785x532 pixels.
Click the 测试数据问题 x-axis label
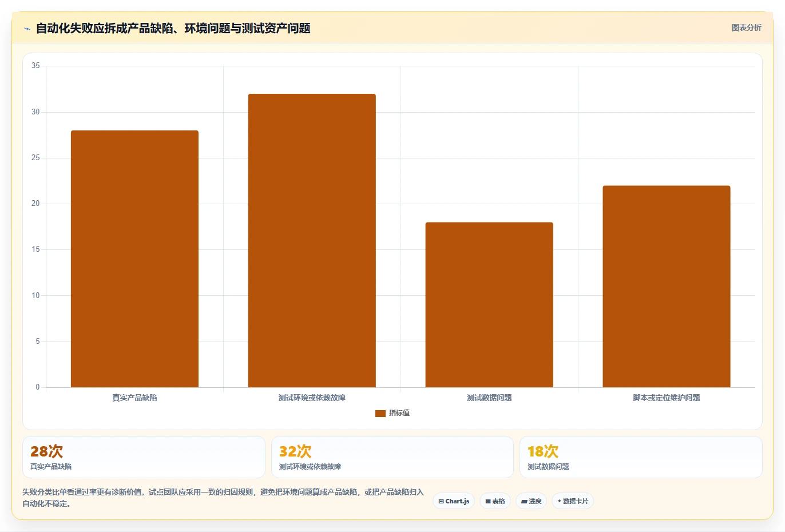coord(489,398)
